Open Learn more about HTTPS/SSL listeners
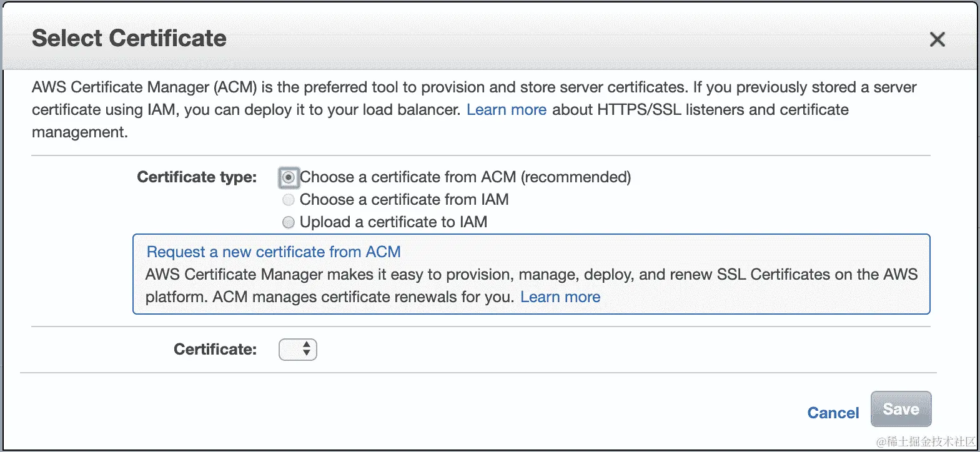 506,110
